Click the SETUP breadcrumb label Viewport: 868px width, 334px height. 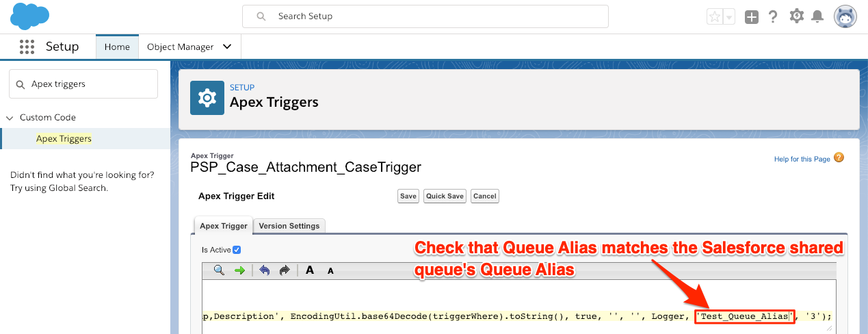pyautogui.click(x=242, y=88)
